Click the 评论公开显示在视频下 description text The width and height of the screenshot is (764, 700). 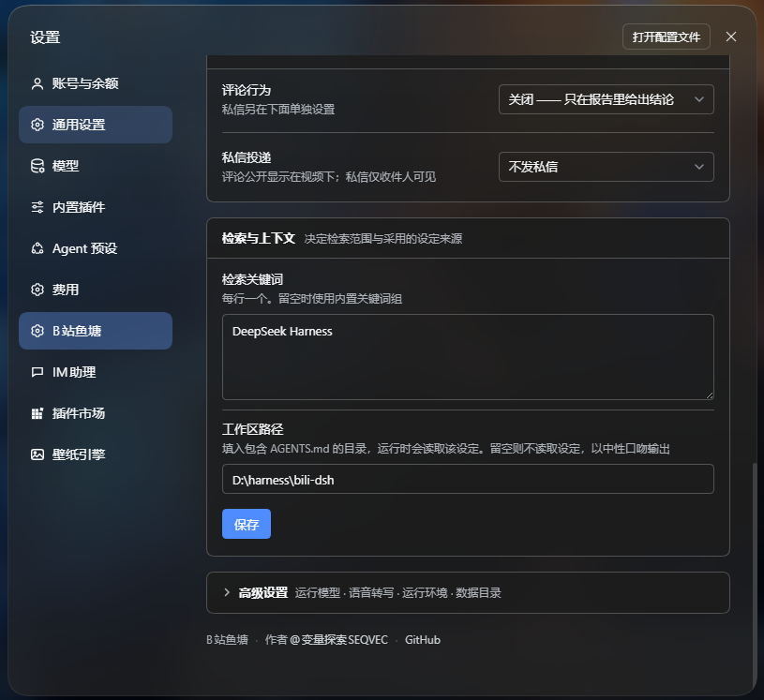coord(329,176)
